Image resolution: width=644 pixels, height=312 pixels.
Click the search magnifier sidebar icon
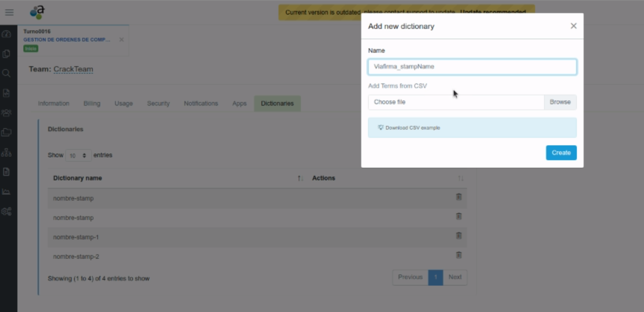point(6,73)
